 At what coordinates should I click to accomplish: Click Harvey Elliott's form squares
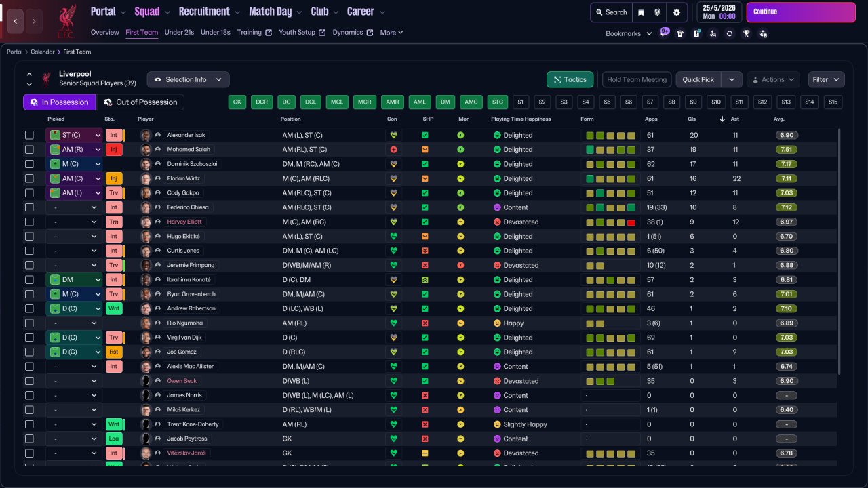[x=611, y=222]
